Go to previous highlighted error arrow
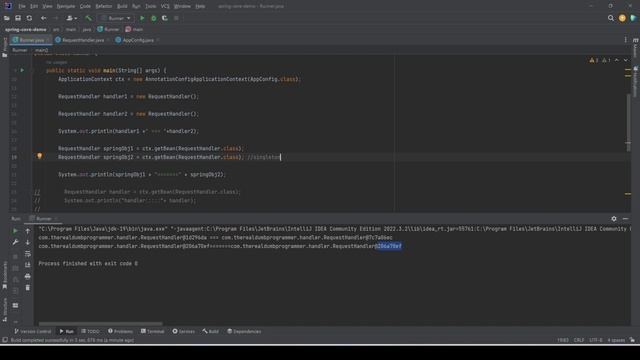The height and width of the screenshot is (360, 640). (x=617, y=60)
